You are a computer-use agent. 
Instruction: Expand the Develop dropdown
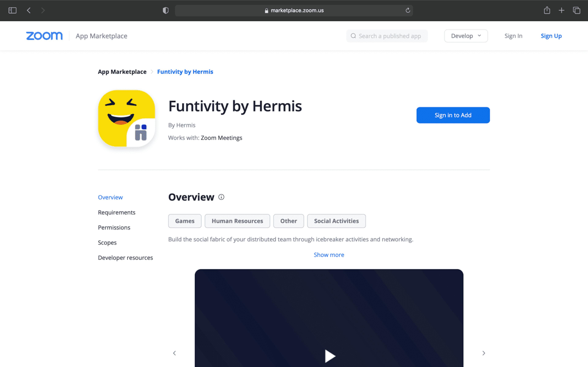tap(466, 36)
